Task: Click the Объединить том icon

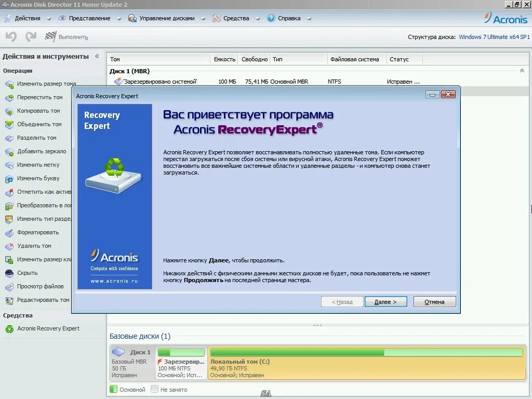Action: [9, 125]
